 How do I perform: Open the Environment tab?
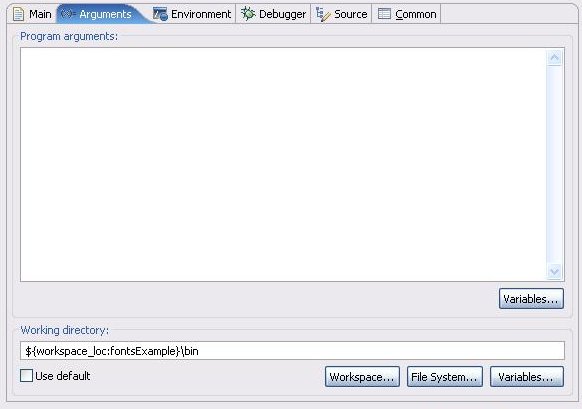click(192, 14)
